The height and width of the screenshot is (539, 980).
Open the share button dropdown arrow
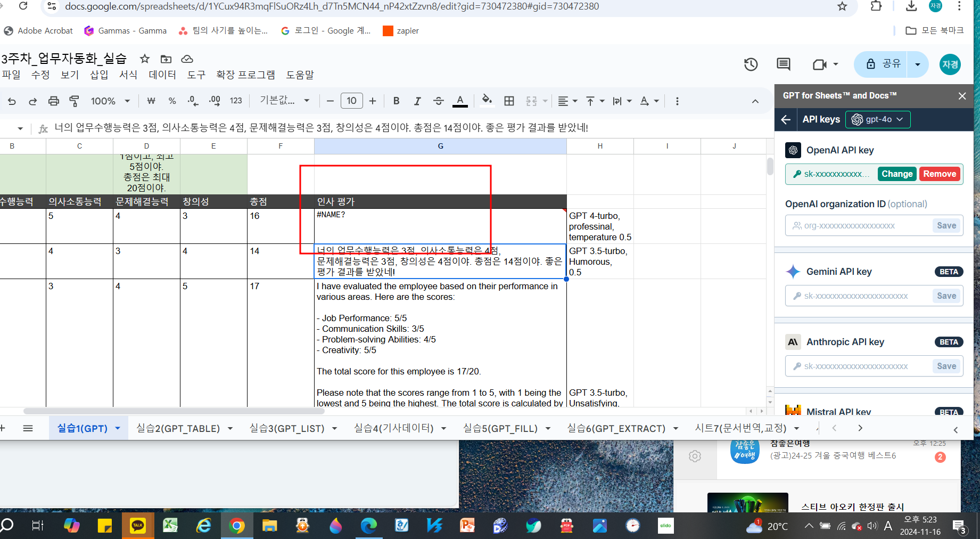click(x=918, y=64)
